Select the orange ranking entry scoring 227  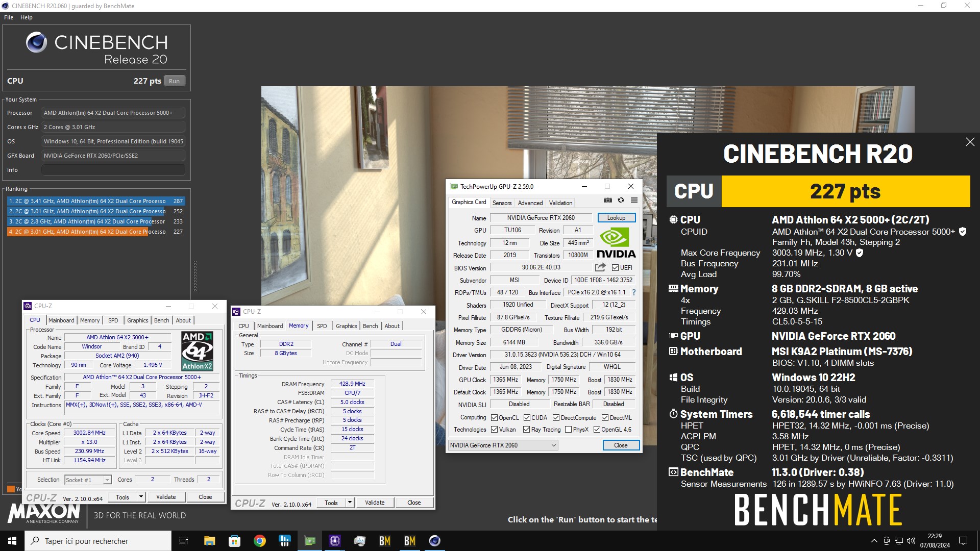click(x=96, y=232)
